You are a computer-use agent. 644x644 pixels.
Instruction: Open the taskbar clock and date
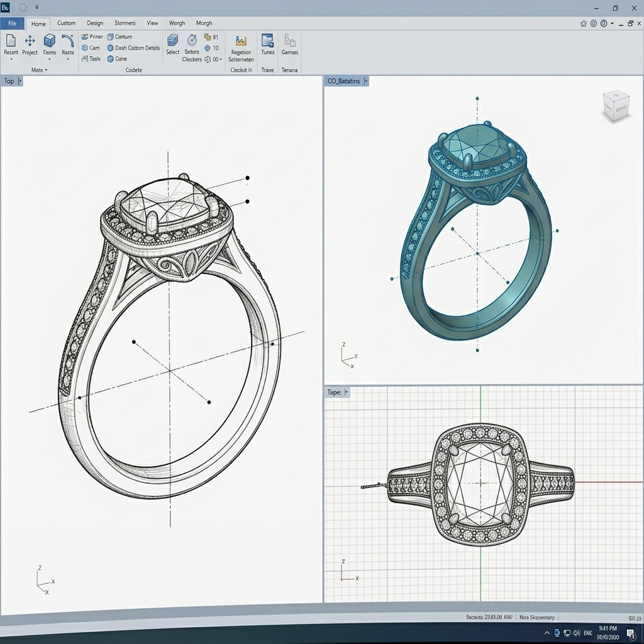point(608,633)
